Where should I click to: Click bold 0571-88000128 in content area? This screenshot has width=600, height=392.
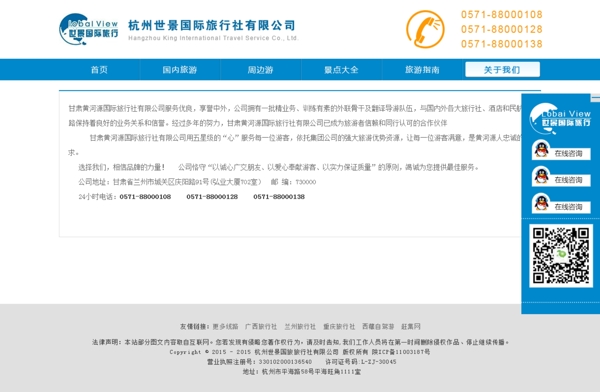(212, 197)
